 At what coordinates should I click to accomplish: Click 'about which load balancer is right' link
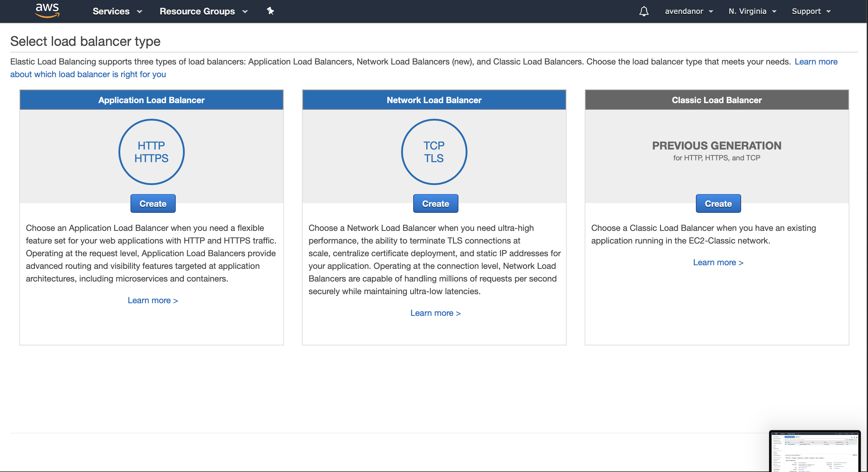click(x=88, y=74)
